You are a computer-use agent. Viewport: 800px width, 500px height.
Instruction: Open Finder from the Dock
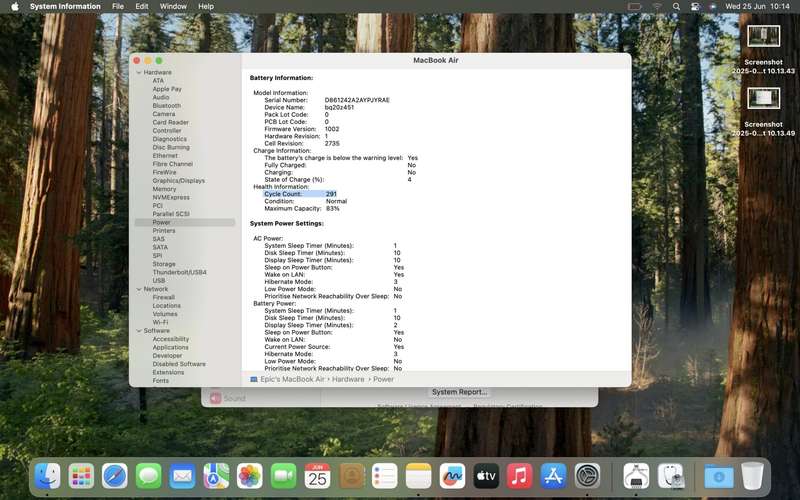[47, 476]
